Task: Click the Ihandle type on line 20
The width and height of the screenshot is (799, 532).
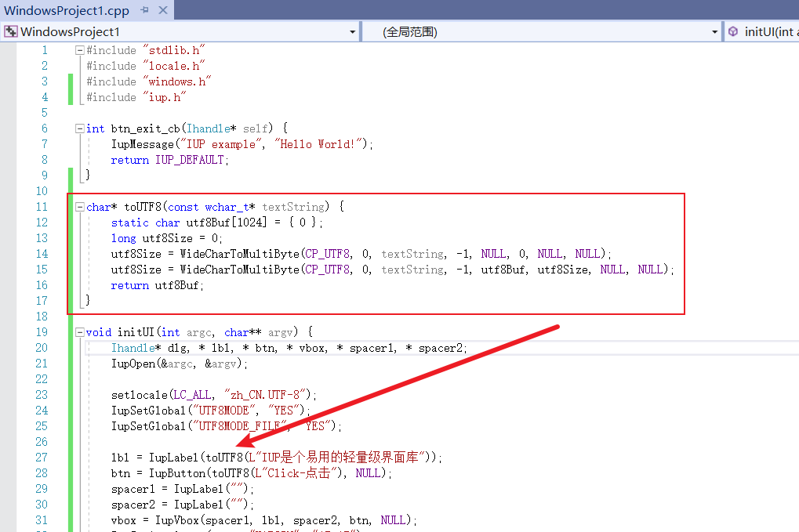Action: [133, 348]
